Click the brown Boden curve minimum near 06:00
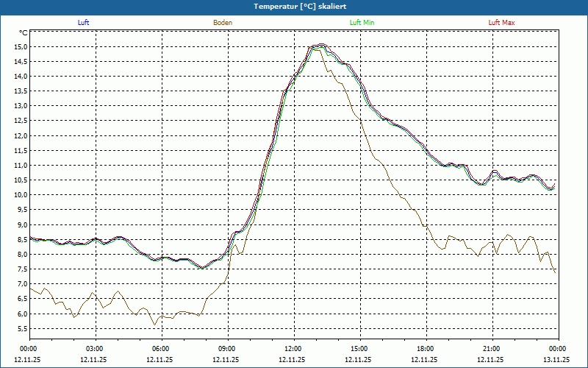 pyautogui.click(x=154, y=325)
